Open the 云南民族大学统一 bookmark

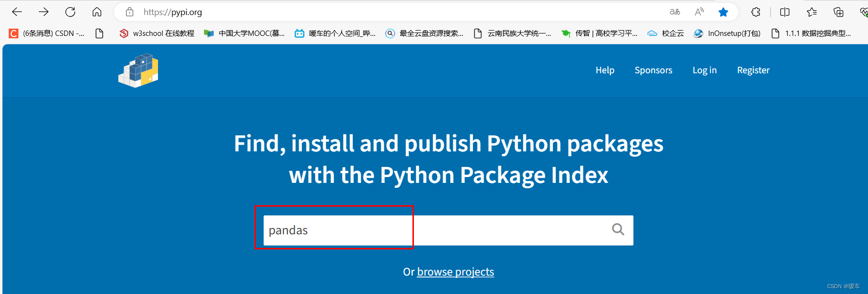click(x=513, y=33)
